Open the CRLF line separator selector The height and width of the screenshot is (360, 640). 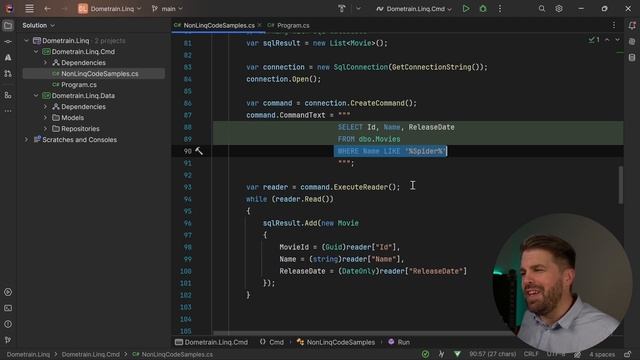pyautogui.click(x=531, y=354)
